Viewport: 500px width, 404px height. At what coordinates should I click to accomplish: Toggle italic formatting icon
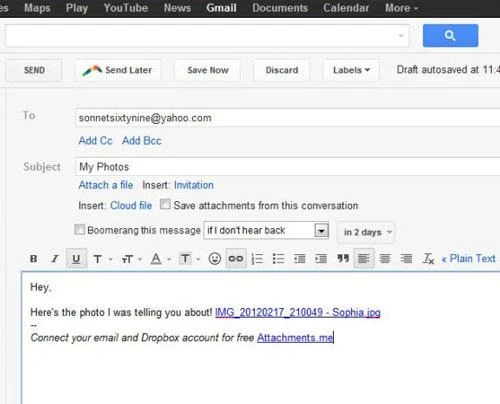[55, 259]
